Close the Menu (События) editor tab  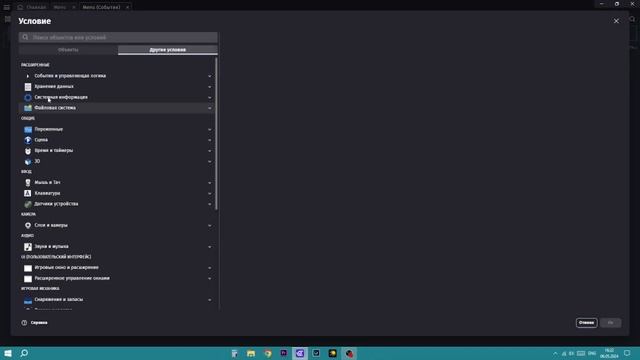coord(127,7)
